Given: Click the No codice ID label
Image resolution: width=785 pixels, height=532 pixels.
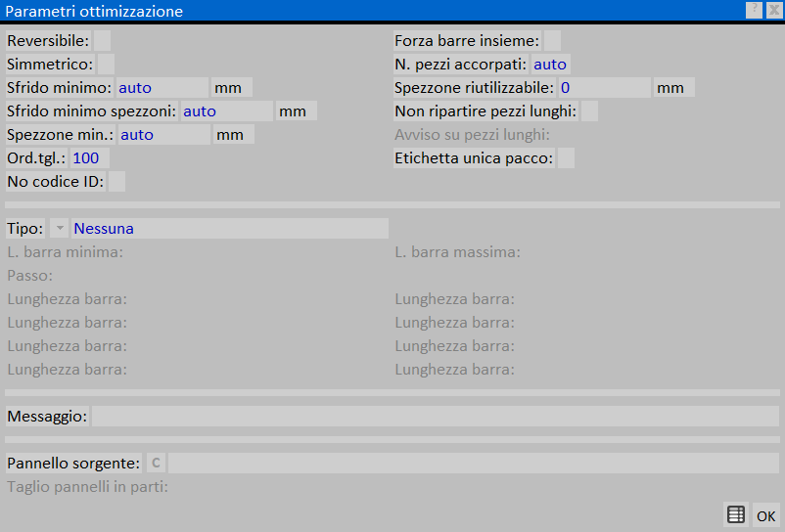Looking at the screenshot, I should point(56,182).
